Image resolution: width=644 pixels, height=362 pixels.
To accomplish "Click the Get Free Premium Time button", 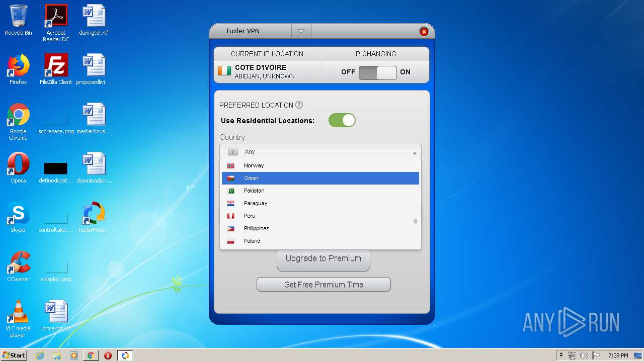I will (324, 285).
